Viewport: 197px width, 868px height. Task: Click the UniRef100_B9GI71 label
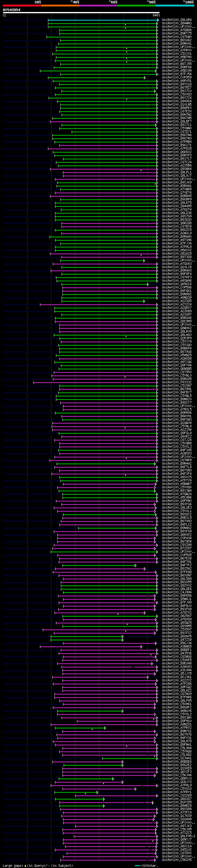176,145
